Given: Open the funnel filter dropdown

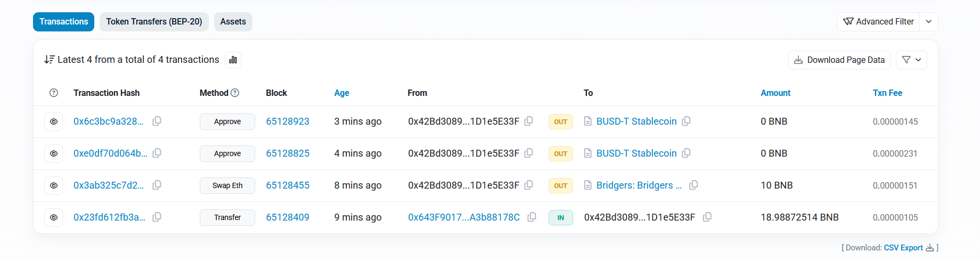Looking at the screenshot, I should click(911, 60).
